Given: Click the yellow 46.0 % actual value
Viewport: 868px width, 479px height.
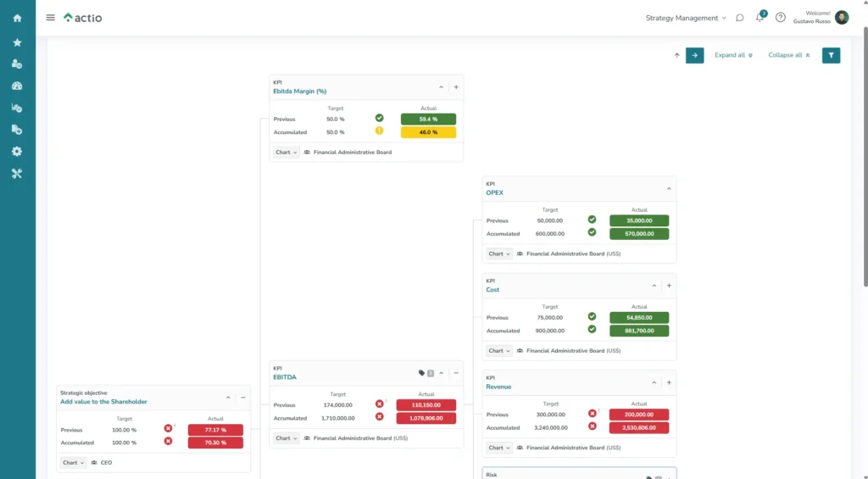Looking at the screenshot, I should (x=428, y=132).
